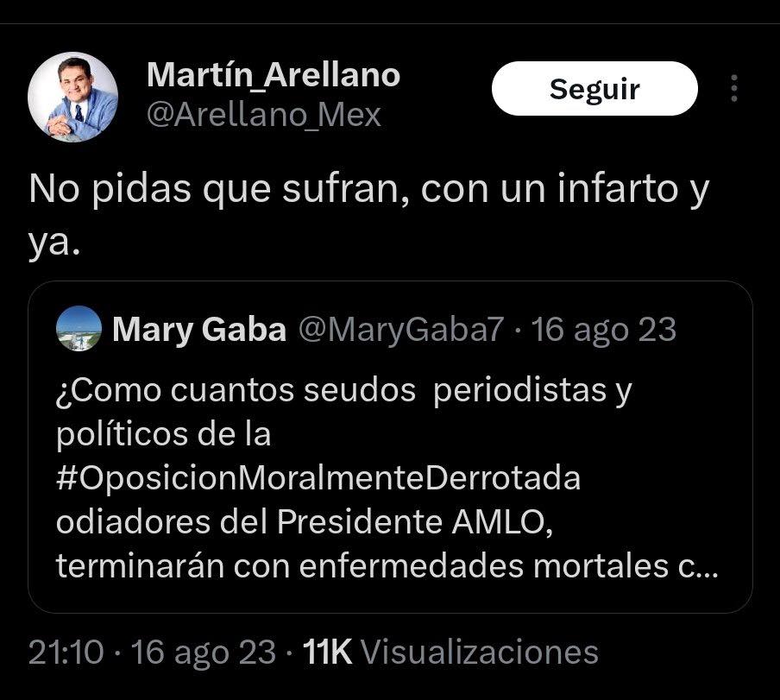Open the Martín_Arellano display name

tap(273, 75)
